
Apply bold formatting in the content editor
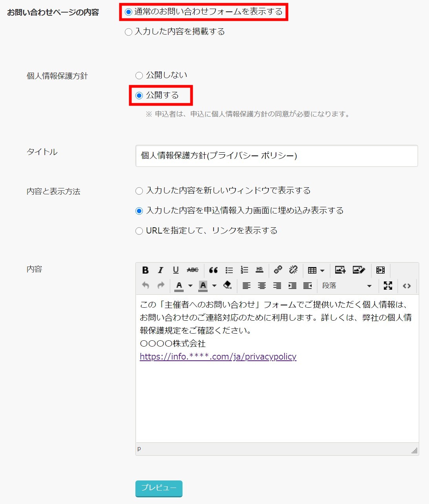(146, 270)
